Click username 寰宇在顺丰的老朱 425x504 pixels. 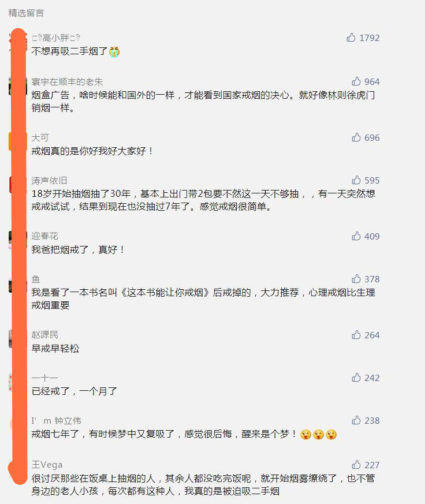click(x=67, y=82)
